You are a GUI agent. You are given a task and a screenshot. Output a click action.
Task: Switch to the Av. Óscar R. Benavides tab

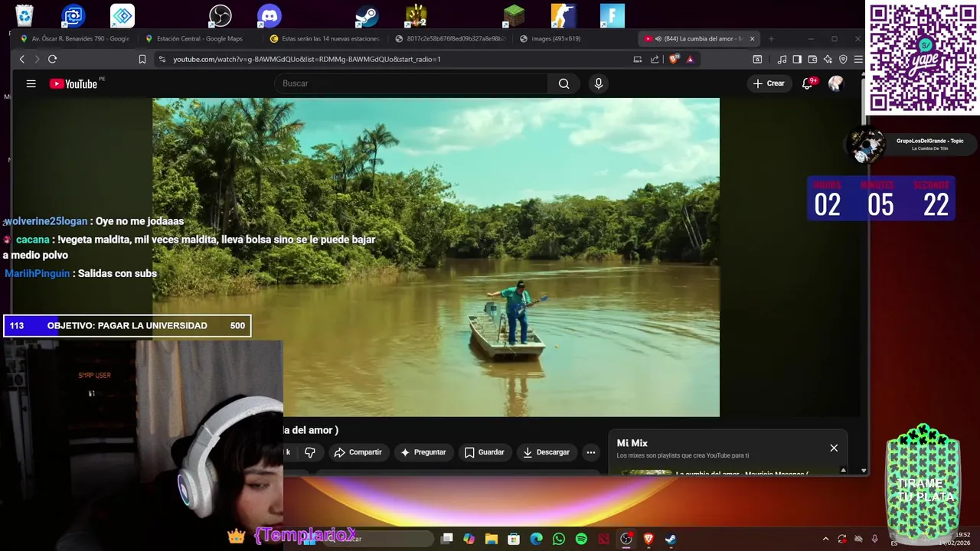[75, 38]
